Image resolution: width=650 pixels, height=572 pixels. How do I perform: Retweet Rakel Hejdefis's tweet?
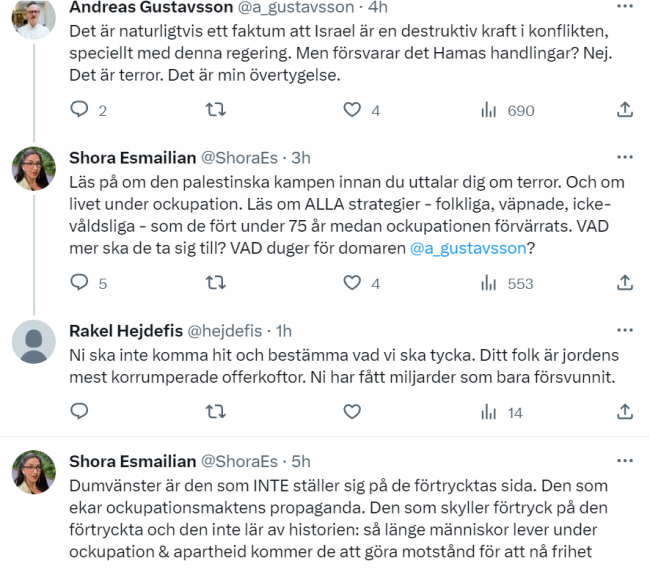215,411
